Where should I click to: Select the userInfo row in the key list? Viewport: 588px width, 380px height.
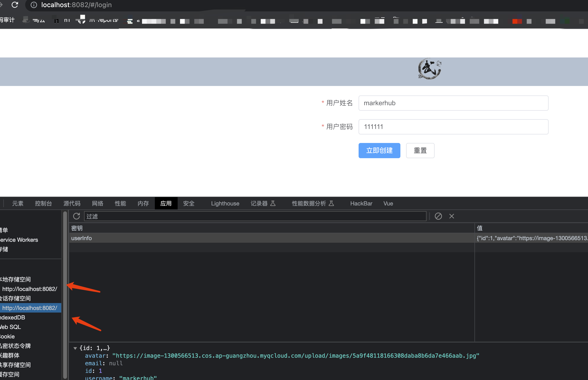pos(81,238)
